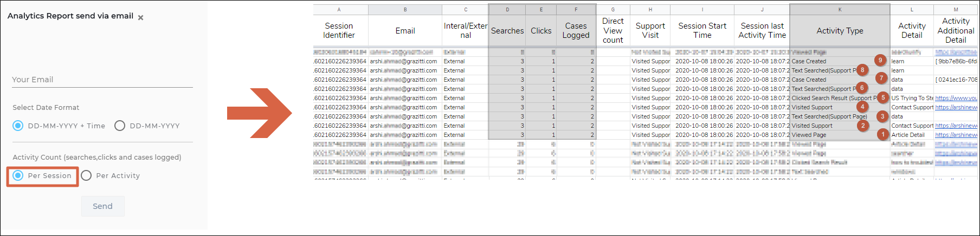The width and height of the screenshot is (980, 236).
Task: Switch activity count to Per Activity
Action: (86, 175)
